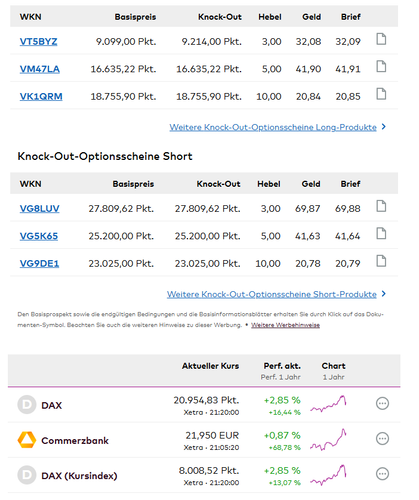Screen dimensions: 419x500
Task: Follow Weitere Knock-Out-Optionsscheine Long-Produkte link
Action: (273, 127)
